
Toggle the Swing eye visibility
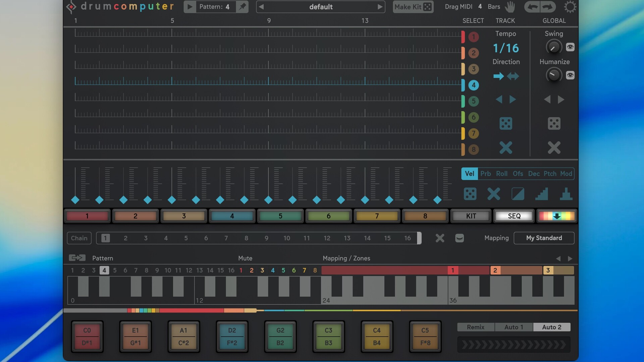tap(570, 47)
